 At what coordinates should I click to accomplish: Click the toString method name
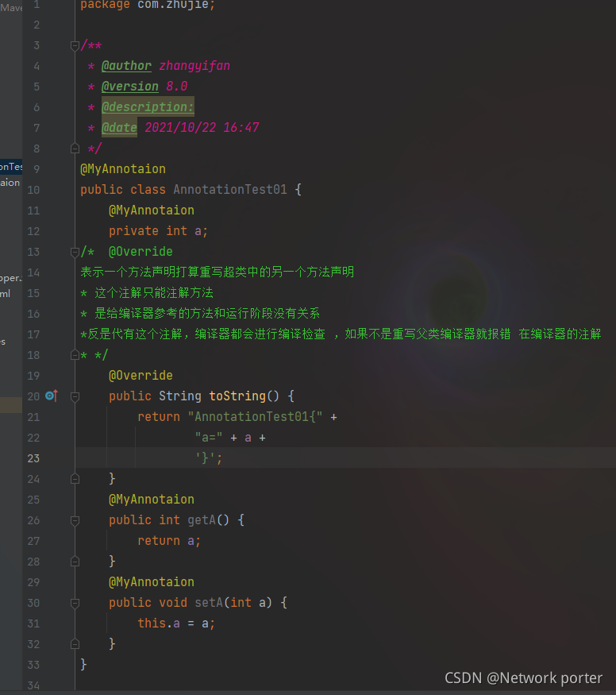click(x=237, y=396)
